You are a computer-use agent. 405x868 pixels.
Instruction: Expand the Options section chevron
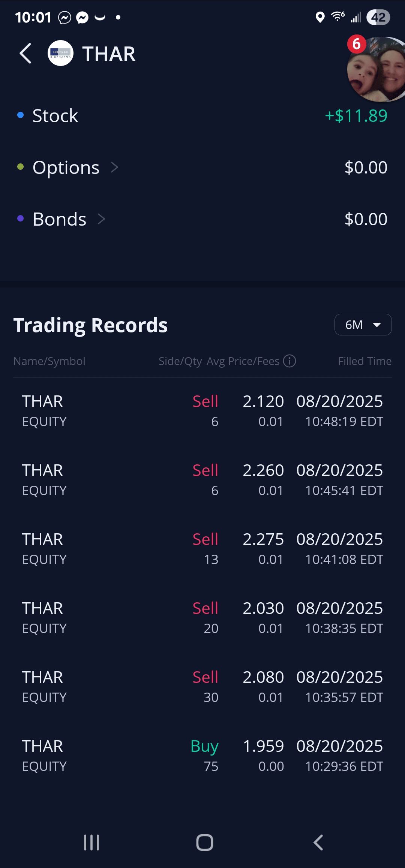tap(115, 167)
